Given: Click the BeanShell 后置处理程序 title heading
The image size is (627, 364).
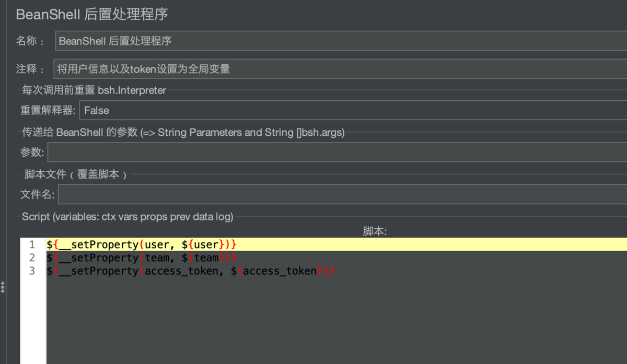Looking at the screenshot, I should pos(92,14).
